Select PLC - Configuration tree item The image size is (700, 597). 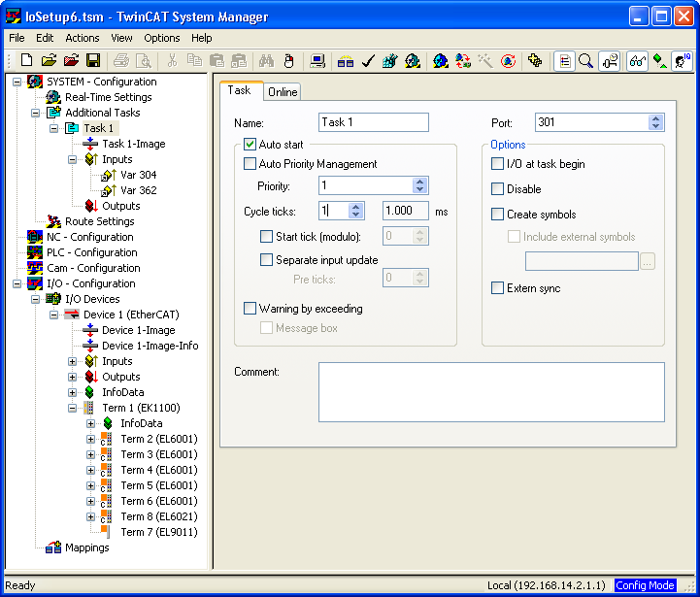pos(92,252)
